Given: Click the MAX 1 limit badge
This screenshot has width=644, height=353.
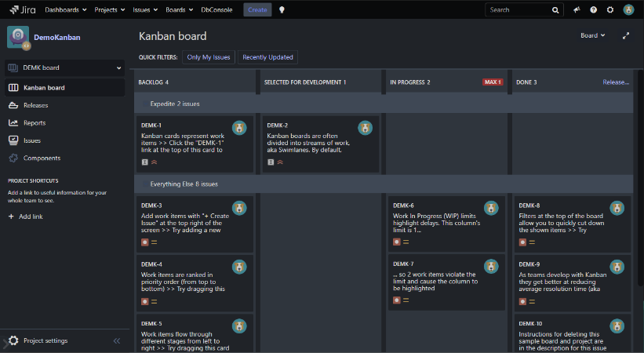Looking at the screenshot, I should point(493,82).
